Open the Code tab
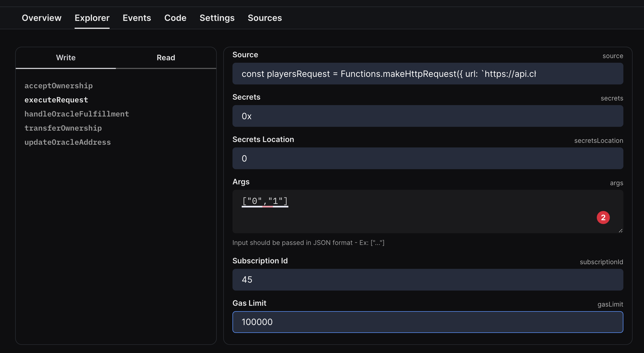The width and height of the screenshot is (644, 353). coord(175,18)
